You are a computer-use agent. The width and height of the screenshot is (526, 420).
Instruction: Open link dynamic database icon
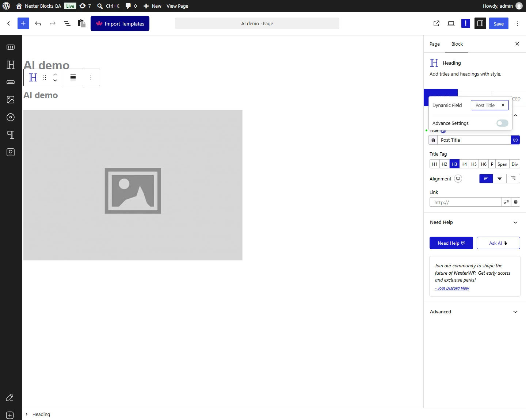(516, 202)
